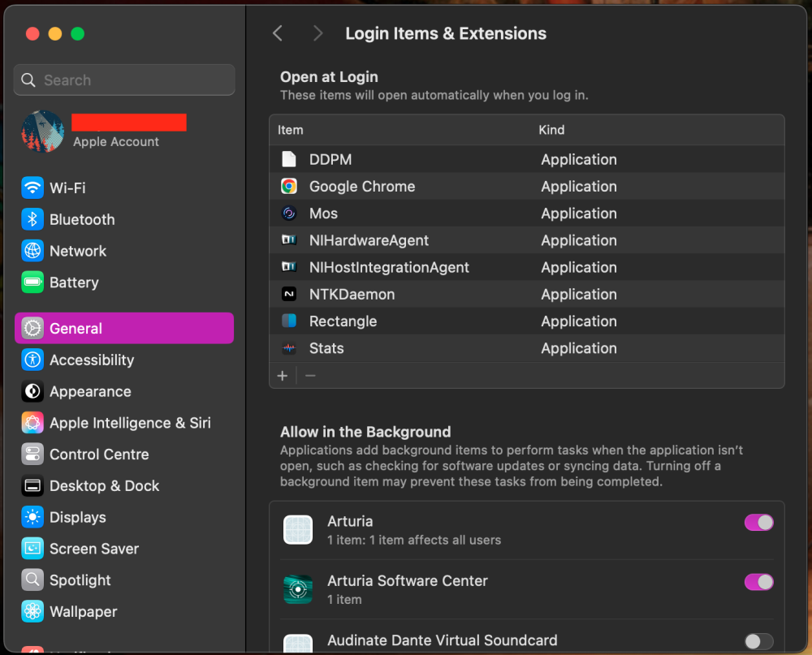Click the Arturia Software Center label
812x655 pixels.
point(408,581)
